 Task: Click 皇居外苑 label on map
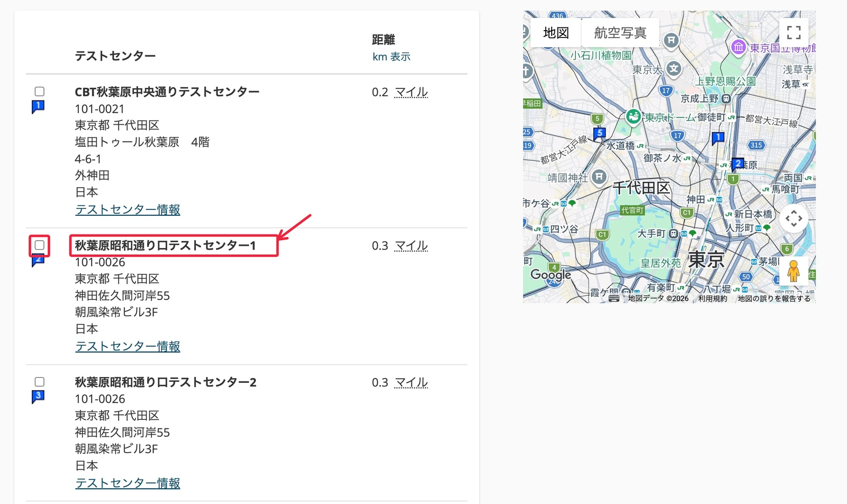coord(661,263)
